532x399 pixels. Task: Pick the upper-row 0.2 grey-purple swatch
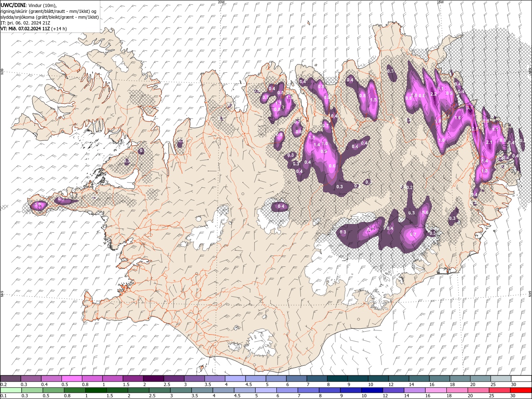coord(10,379)
